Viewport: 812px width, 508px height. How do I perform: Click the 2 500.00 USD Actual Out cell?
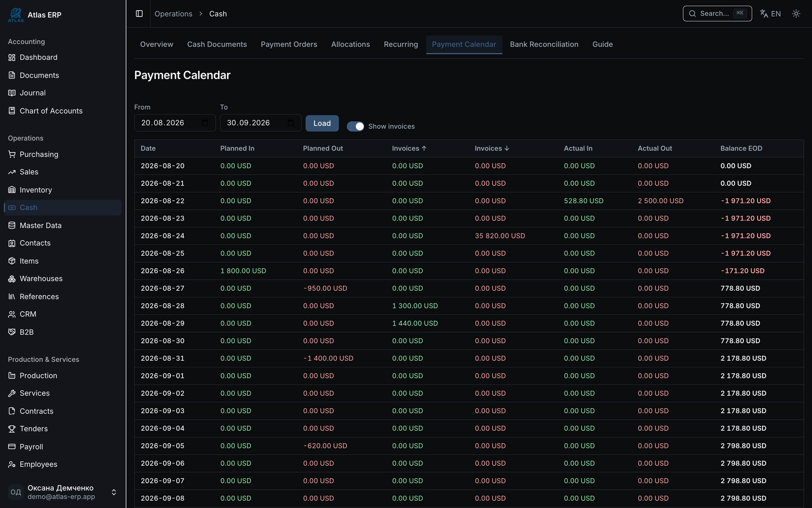(x=660, y=201)
